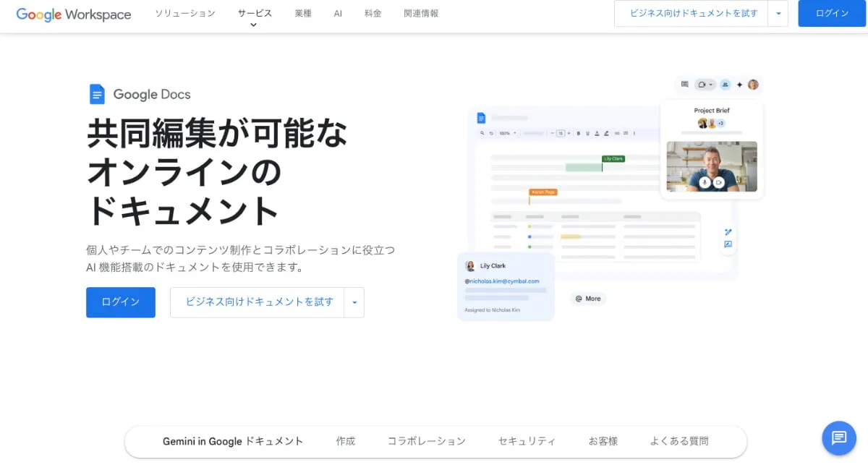
Task: Click the Google Docs blue document icon
Action: (x=96, y=94)
